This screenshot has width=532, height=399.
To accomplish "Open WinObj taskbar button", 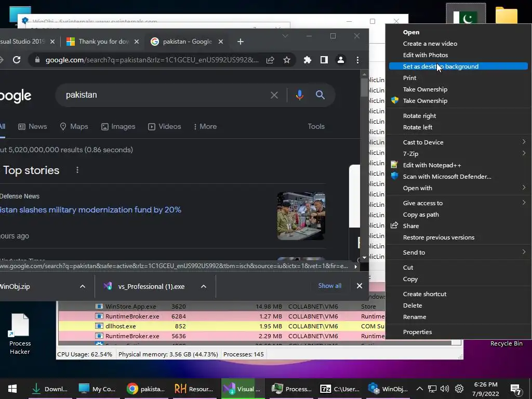I will pyautogui.click(x=389, y=389).
